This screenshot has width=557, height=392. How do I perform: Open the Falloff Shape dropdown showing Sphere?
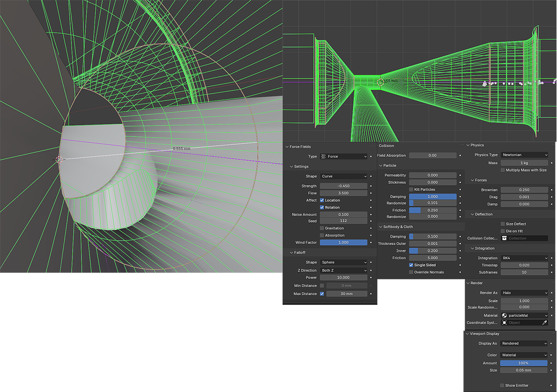tap(343, 262)
